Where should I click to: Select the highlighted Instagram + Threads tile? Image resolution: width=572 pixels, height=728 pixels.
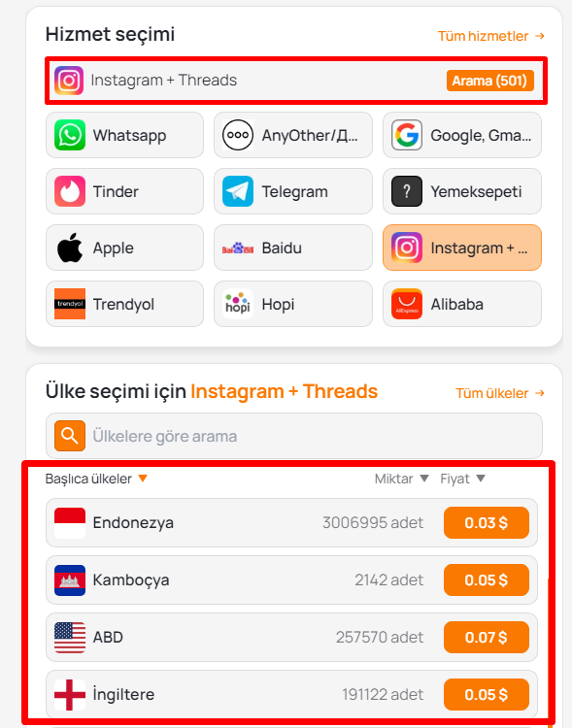(462, 248)
